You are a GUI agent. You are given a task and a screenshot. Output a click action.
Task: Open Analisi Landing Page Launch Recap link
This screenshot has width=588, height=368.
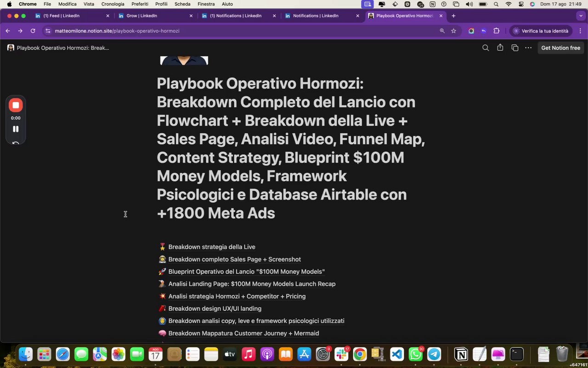click(x=252, y=284)
